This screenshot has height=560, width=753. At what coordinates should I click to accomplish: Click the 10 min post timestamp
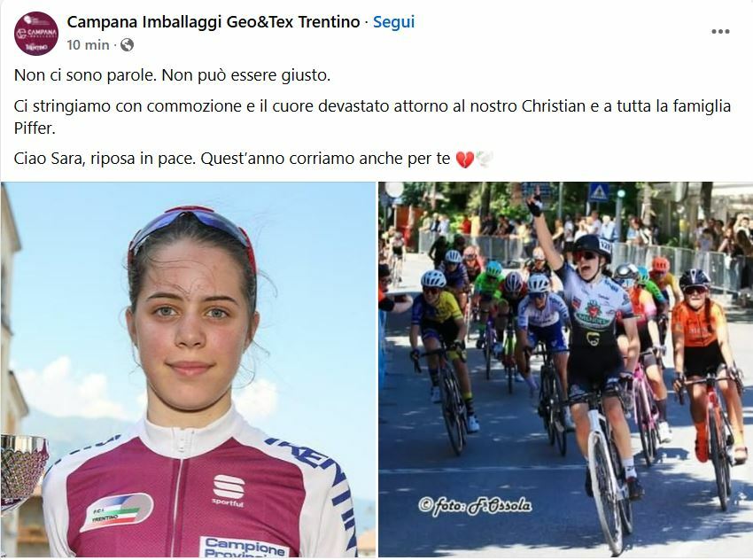(x=88, y=45)
